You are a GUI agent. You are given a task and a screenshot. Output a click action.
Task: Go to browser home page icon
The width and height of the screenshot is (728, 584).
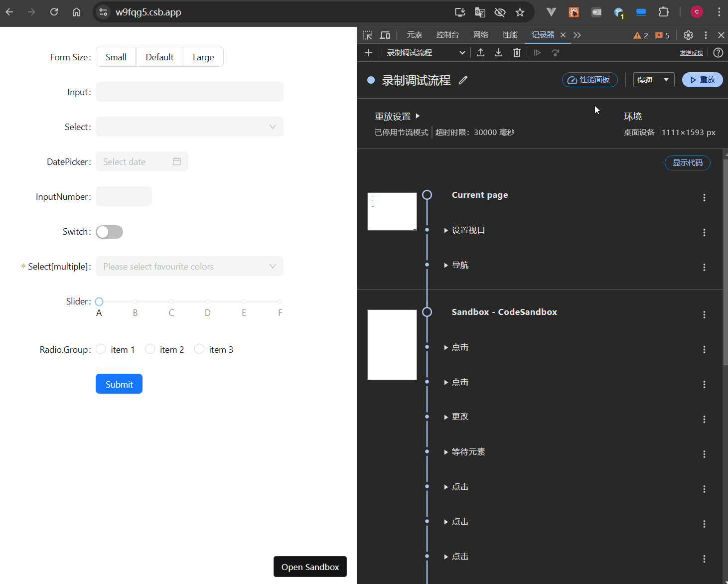(x=76, y=12)
